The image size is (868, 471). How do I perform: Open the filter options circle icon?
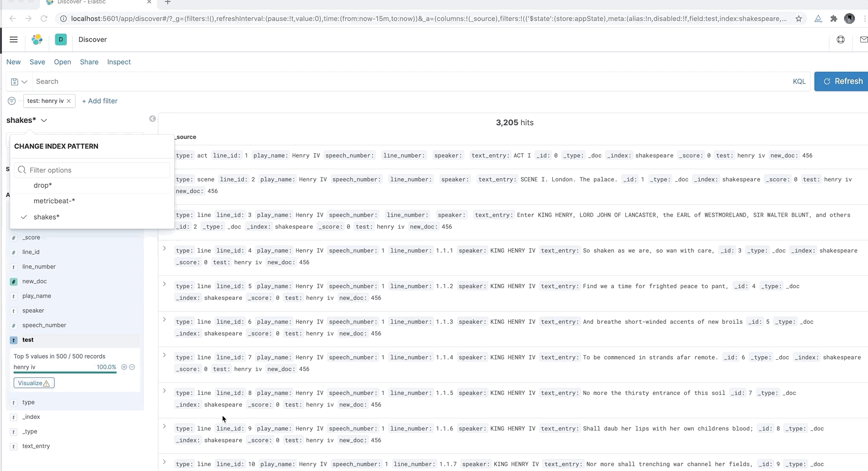point(12,101)
